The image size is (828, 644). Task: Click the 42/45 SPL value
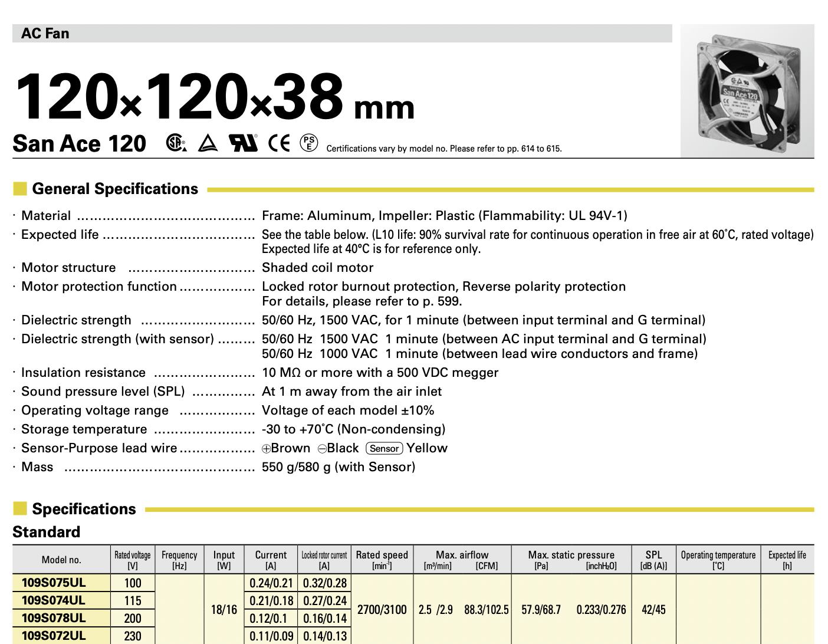653,610
